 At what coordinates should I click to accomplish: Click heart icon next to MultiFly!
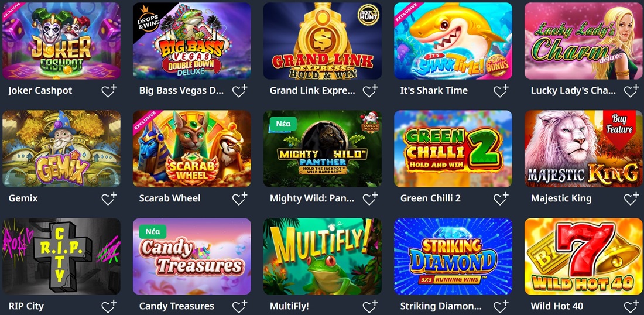coord(370,306)
